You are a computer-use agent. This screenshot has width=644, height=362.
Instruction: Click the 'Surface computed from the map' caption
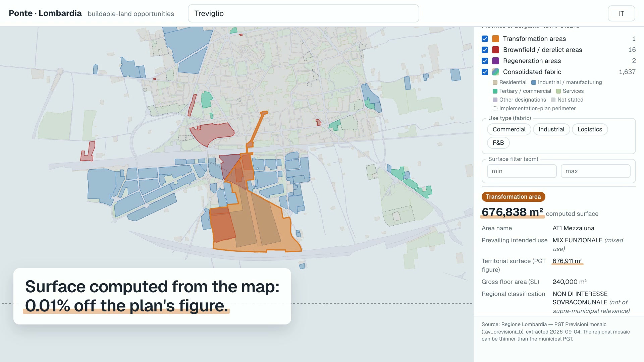(x=152, y=287)
